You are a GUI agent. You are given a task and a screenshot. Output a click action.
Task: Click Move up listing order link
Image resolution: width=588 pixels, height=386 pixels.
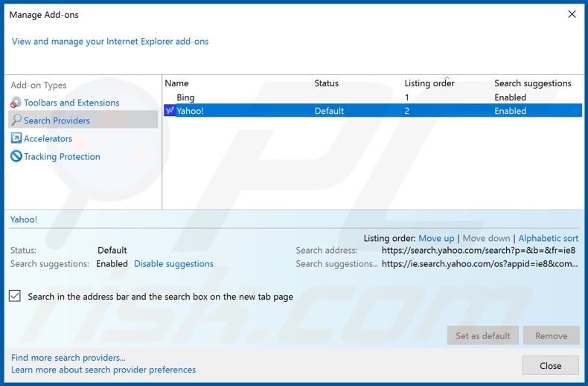click(436, 238)
